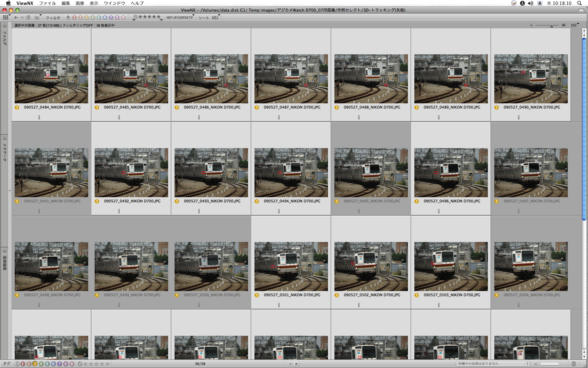Select thumbnail 090527_0490_NIKON D700.JPG

(531, 79)
